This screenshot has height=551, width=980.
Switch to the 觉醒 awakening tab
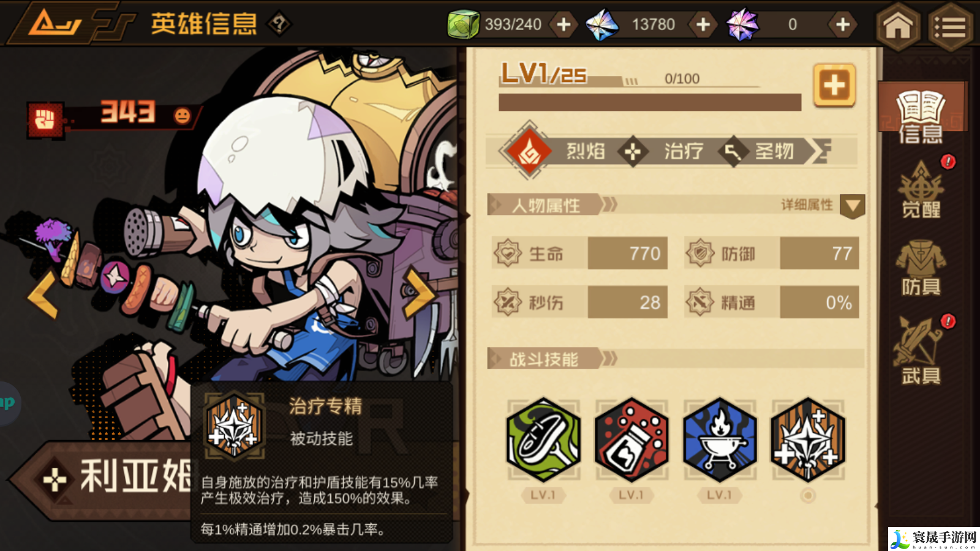point(921,190)
